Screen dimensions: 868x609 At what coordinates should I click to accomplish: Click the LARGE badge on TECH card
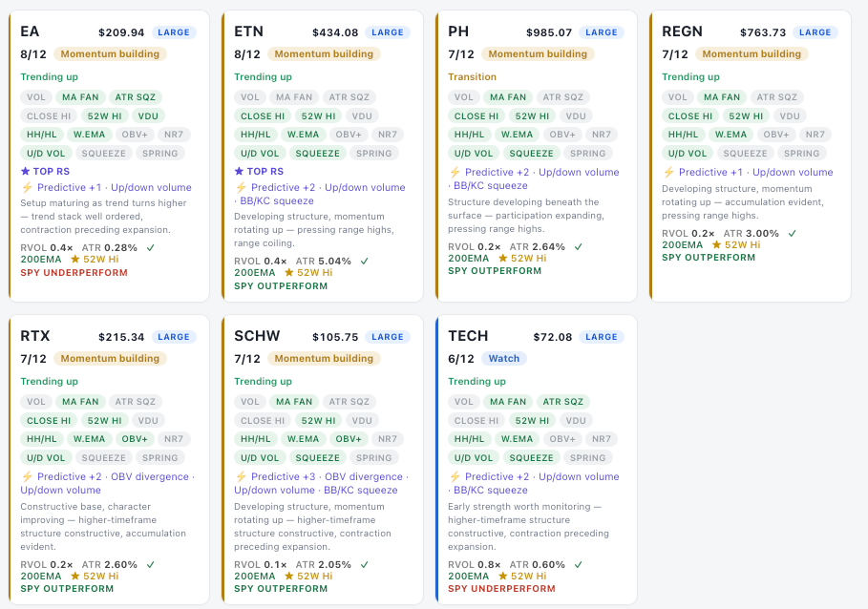tap(602, 337)
